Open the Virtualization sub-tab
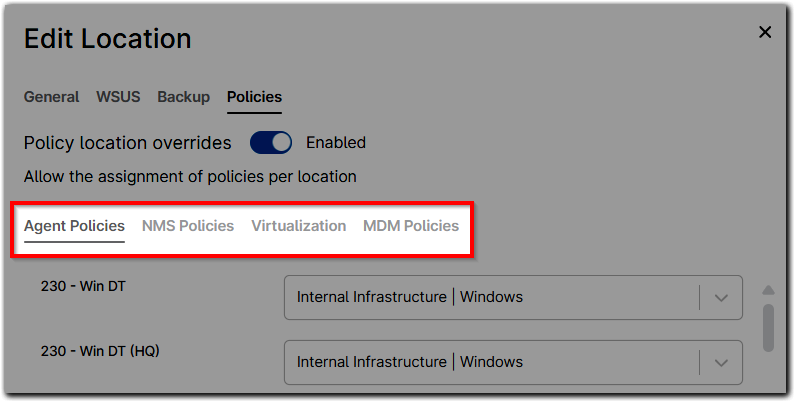Viewport: 795px width, 402px height. coord(298,226)
